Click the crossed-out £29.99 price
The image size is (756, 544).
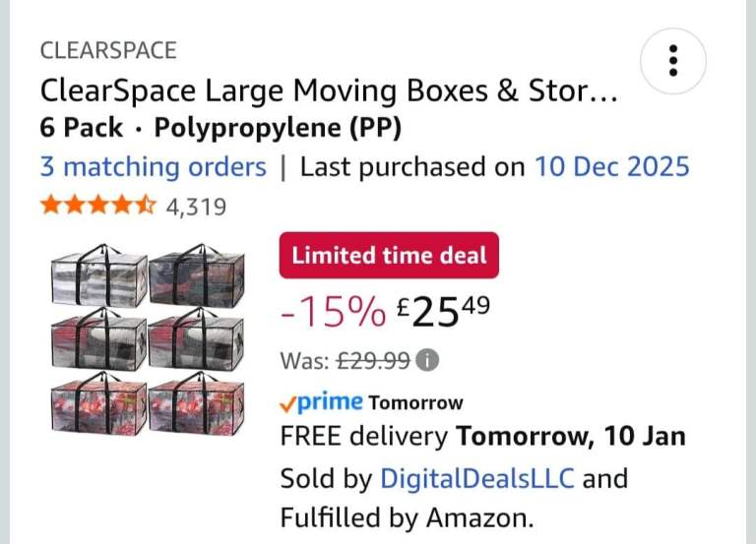click(x=373, y=361)
